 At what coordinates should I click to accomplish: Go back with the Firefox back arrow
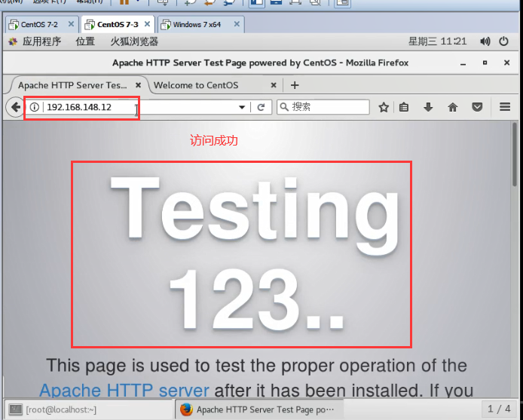click(15, 107)
